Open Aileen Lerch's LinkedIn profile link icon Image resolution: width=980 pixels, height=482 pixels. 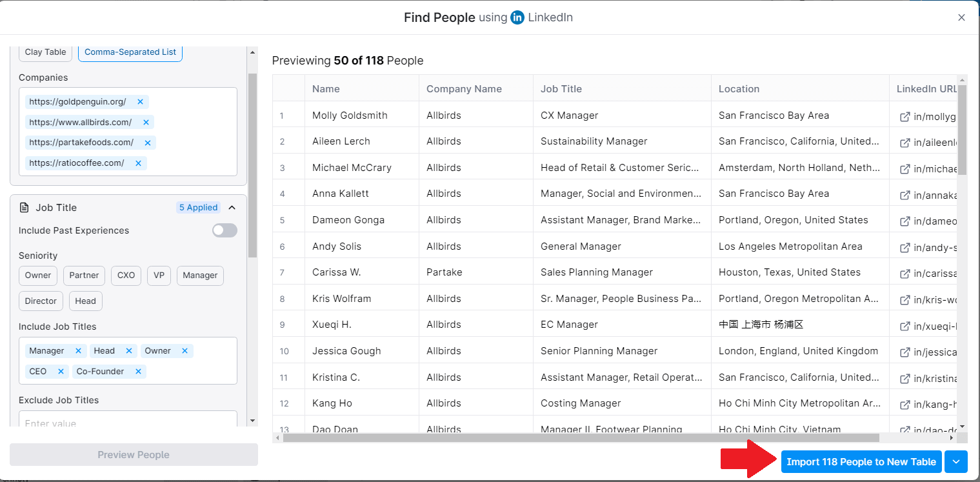[x=905, y=143]
